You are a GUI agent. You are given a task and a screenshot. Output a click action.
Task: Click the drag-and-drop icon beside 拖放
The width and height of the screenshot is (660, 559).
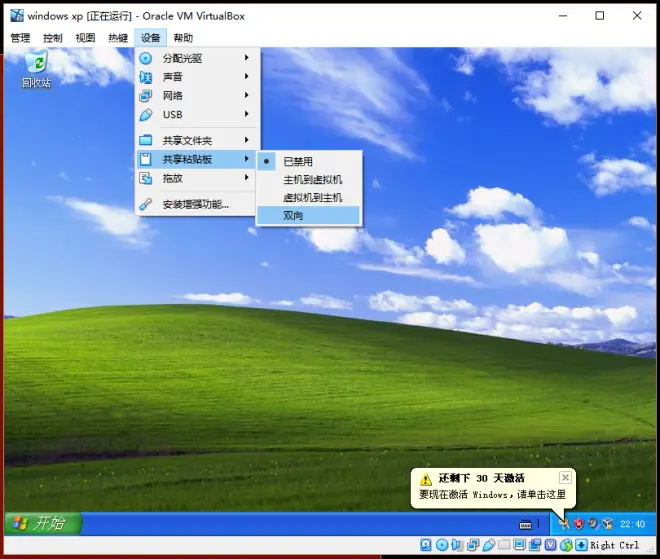pos(146,178)
